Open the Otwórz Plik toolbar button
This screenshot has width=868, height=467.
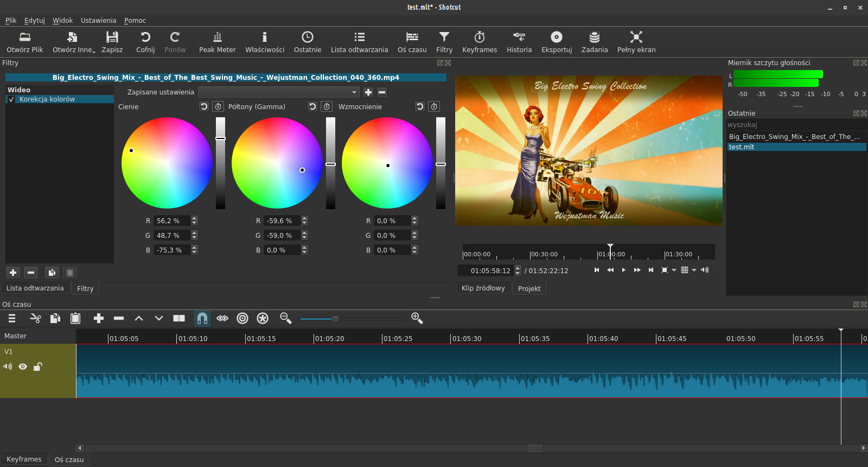coord(25,42)
